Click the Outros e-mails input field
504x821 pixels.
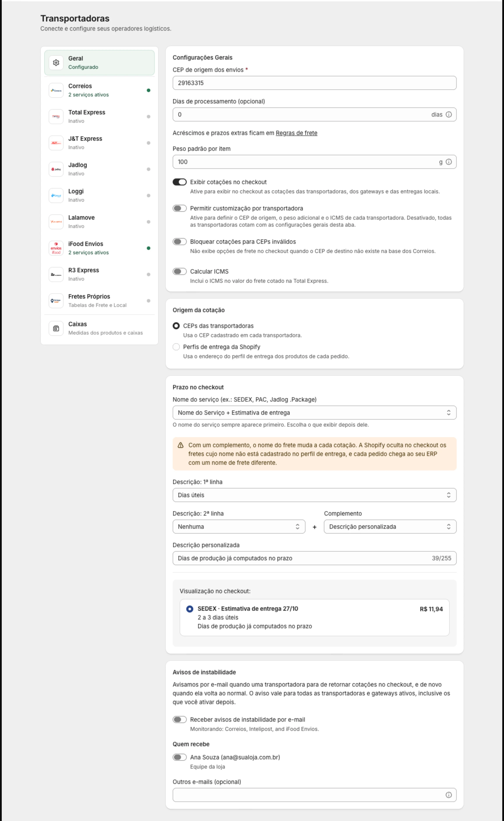pyautogui.click(x=314, y=795)
